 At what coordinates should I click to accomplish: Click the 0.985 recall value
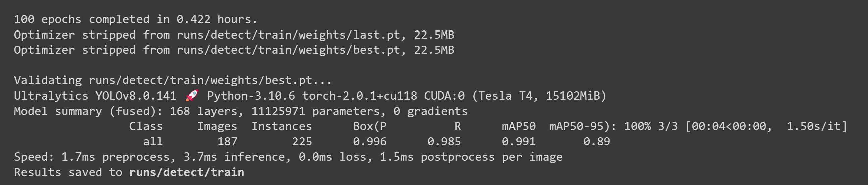(444, 141)
